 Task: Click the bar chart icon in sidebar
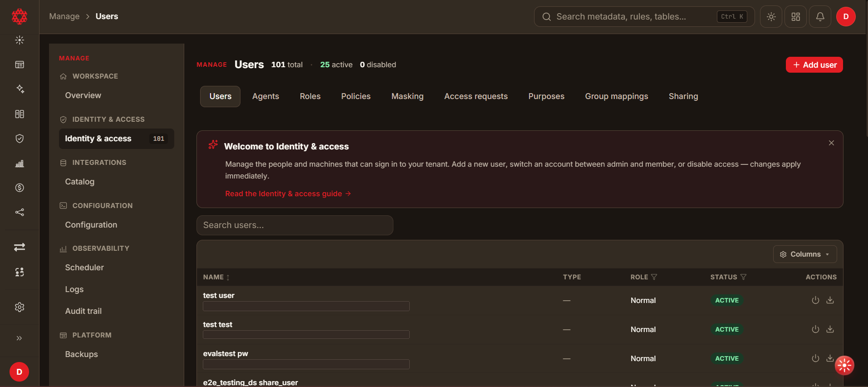click(x=20, y=163)
